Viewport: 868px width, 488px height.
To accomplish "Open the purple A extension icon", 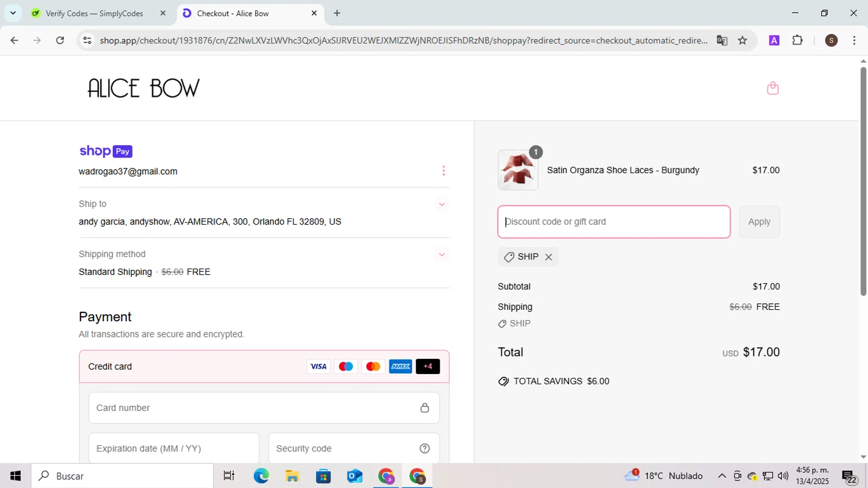I will click(x=774, y=41).
